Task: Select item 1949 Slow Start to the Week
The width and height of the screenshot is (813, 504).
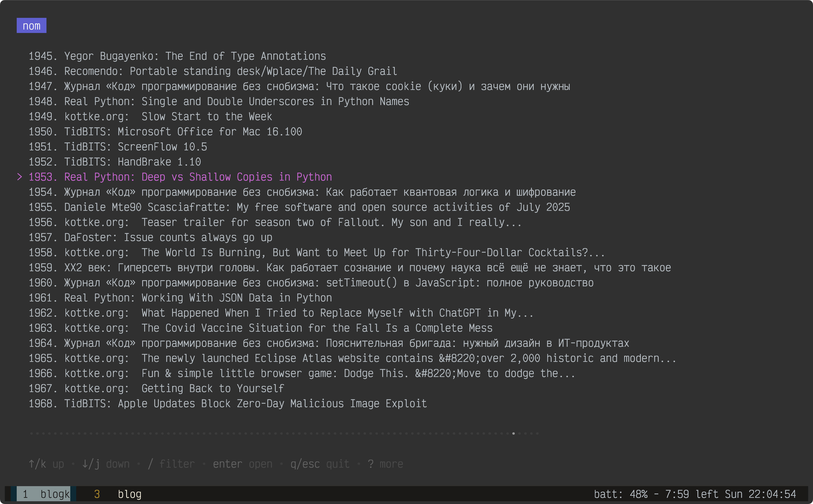Action: 150,116
